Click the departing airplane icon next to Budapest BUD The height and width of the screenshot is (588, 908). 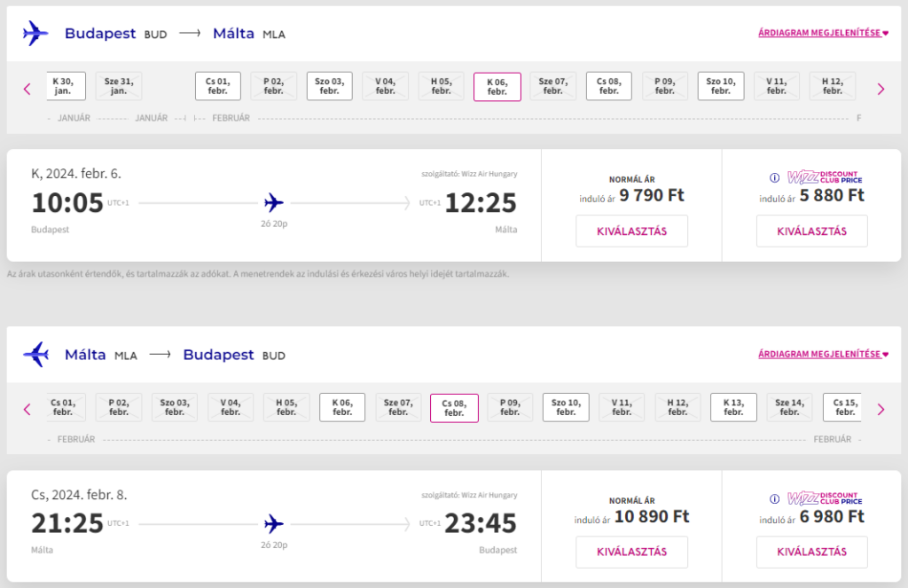pyautogui.click(x=35, y=33)
